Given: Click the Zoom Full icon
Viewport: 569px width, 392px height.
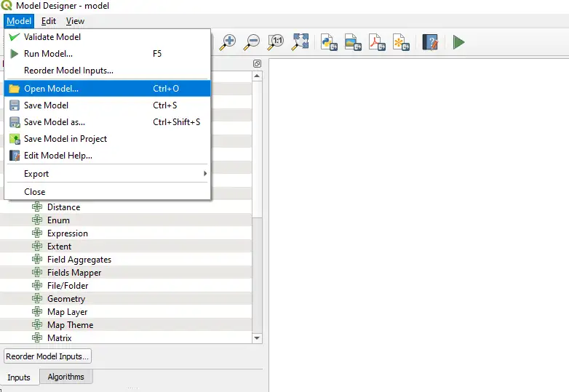Looking at the screenshot, I should [x=300, y=42].
